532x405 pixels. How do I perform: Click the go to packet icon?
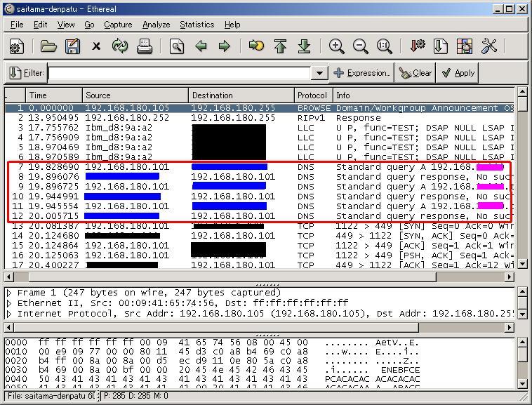click(x=256, y=46)
